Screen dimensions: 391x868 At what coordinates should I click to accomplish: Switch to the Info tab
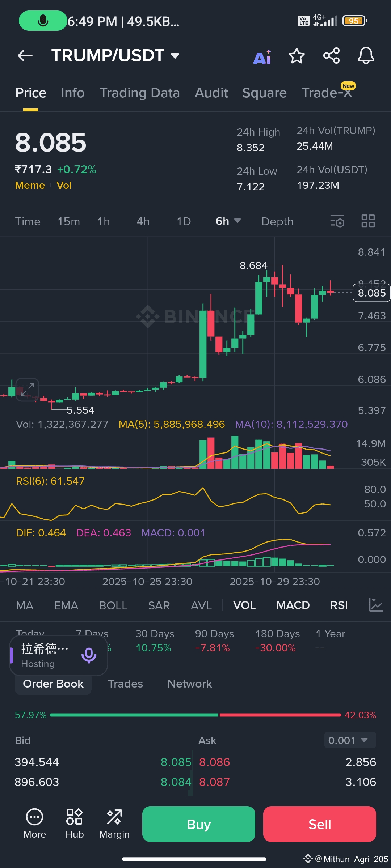pos(73,93)
